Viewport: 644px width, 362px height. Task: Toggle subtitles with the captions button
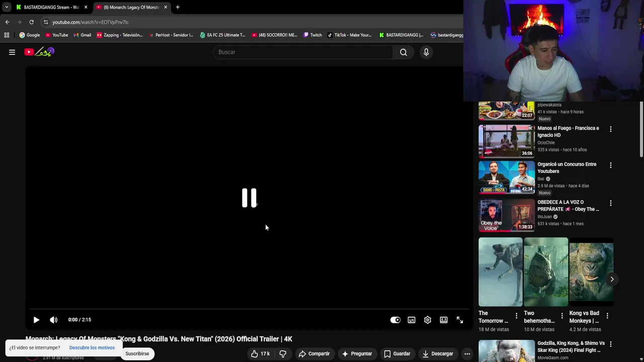pos(412,320)
